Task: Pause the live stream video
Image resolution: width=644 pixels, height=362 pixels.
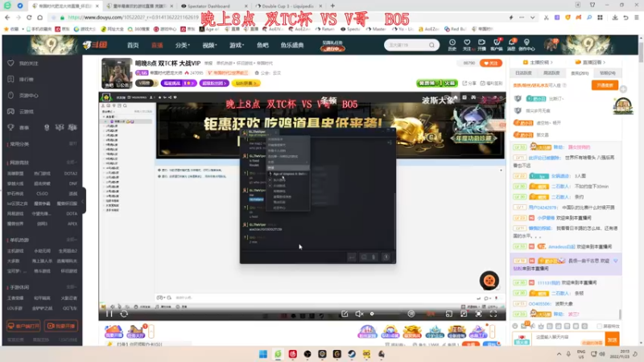Action: point(109,314)
